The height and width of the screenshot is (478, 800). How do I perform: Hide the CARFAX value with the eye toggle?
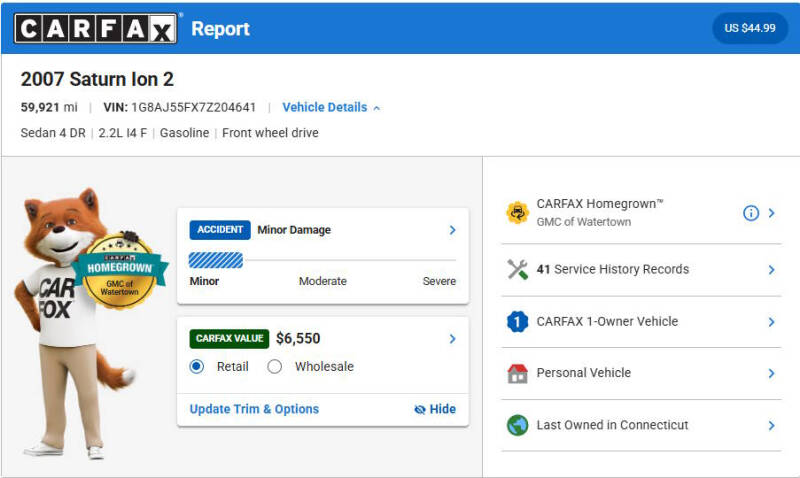435,409
